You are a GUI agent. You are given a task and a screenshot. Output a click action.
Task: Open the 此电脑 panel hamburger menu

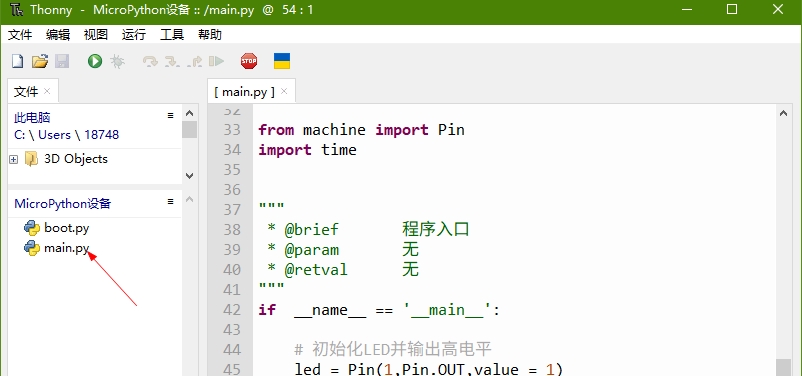pyautogui.click(x=170, y=116)
